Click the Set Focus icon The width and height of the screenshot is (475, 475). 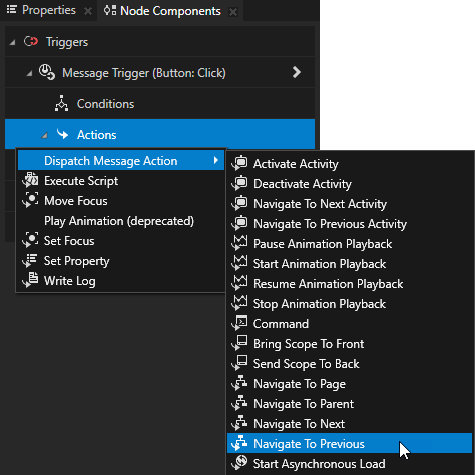click(x=31, y=240)
